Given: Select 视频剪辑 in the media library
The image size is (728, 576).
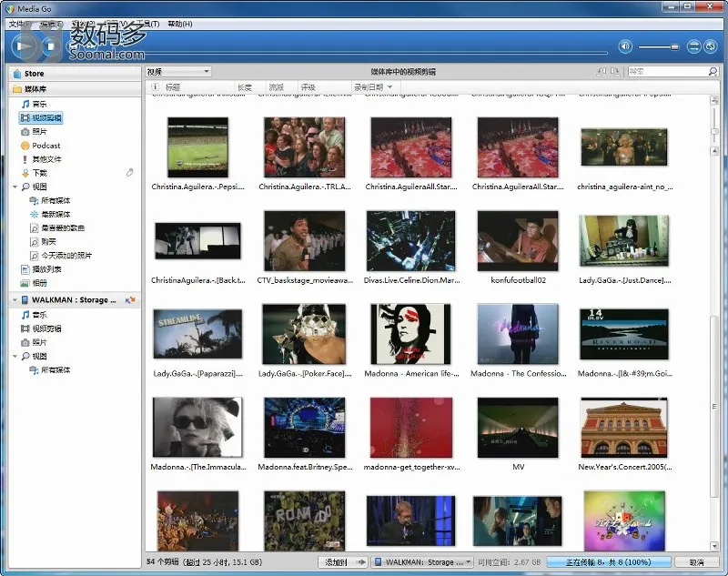Looking at the screenshot, I should [41, 118].
